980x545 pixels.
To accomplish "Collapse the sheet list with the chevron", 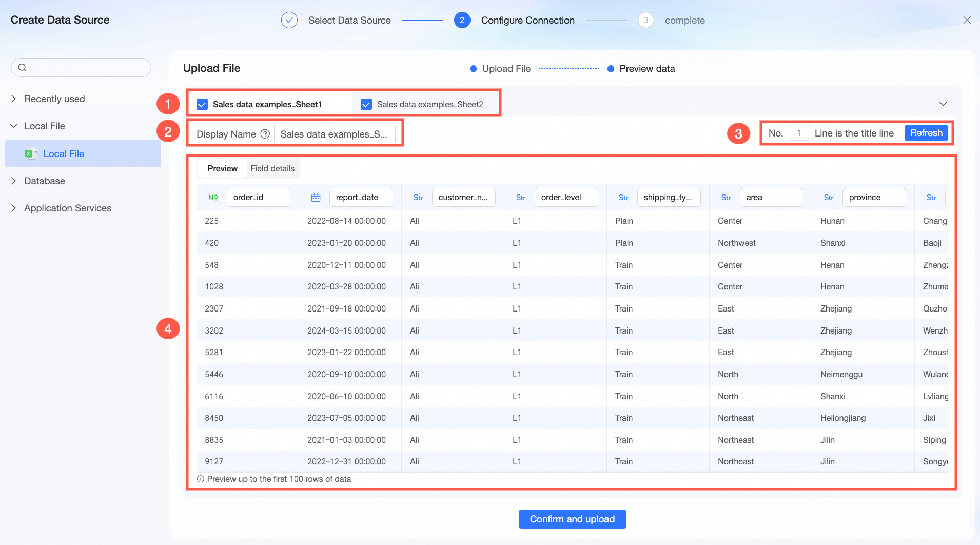I will click(x=943, y=104).
